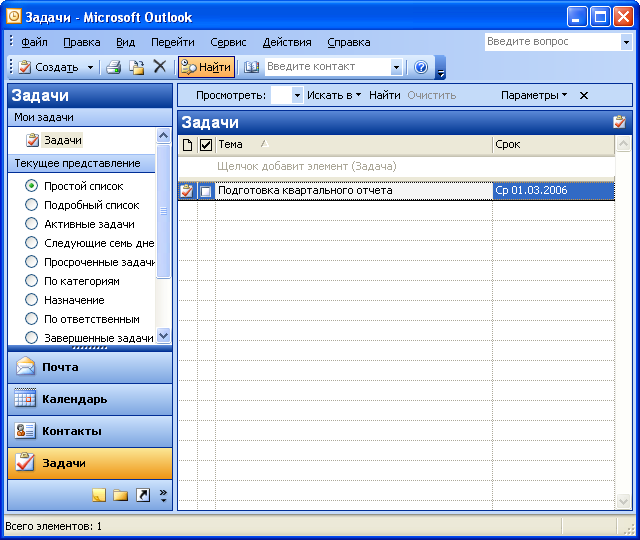Open Shortcuts arrow icon at bottom
640x540 pixels.
[x=143, y=495]
